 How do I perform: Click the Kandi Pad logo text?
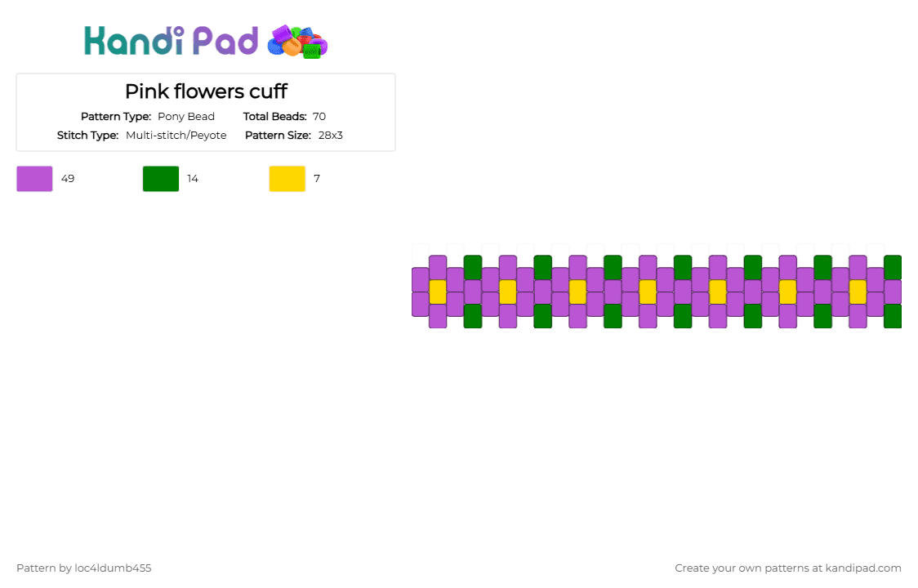tap(171, 41)
